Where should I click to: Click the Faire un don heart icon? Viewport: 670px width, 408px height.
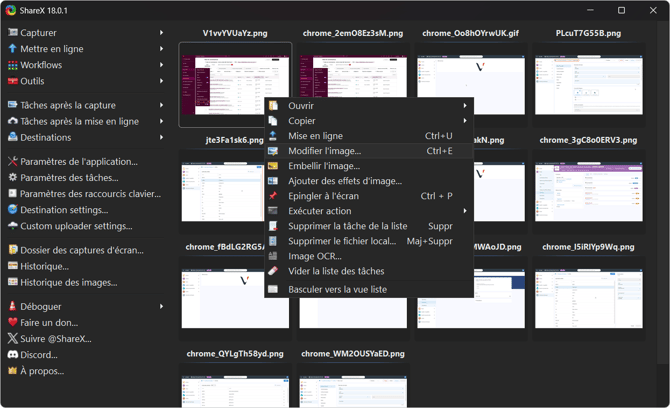click(13, 323)
